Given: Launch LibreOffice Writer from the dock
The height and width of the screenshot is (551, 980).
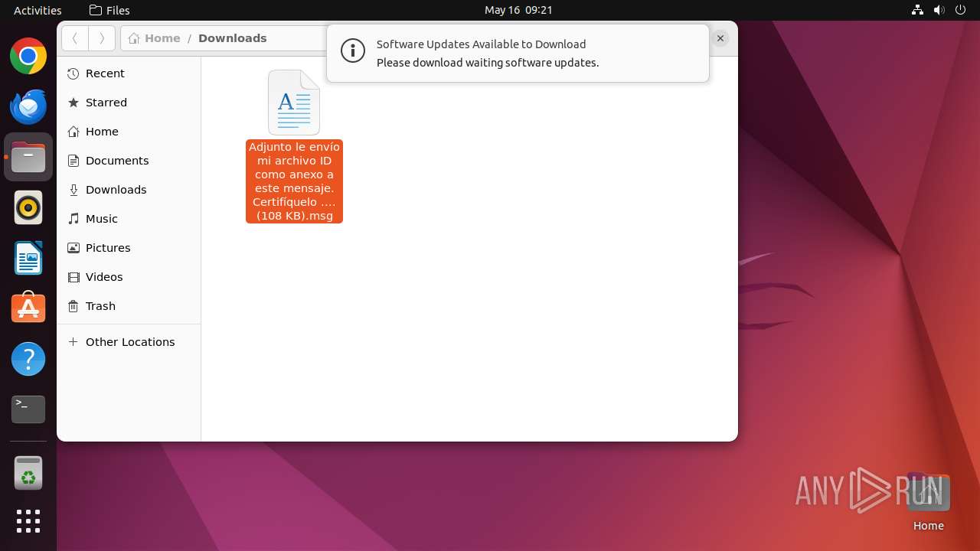Looking at the screenshot, I should 28,258.
